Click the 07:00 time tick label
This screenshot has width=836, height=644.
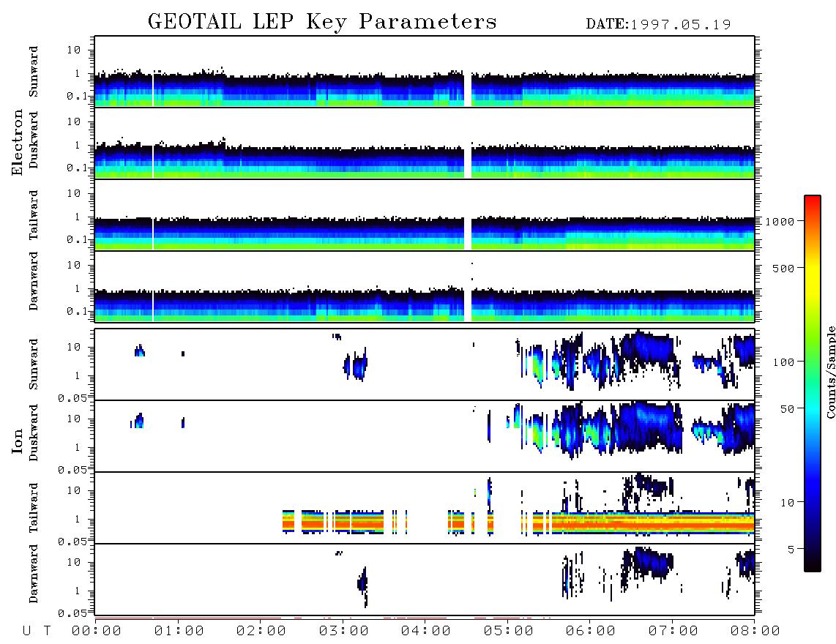click(673, 632)
